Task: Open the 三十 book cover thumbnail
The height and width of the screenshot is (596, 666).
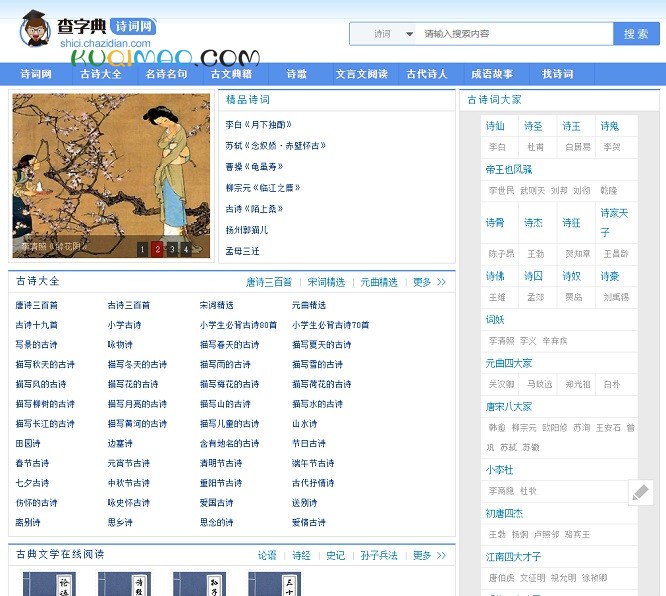Action: click(x=274, y=584)
